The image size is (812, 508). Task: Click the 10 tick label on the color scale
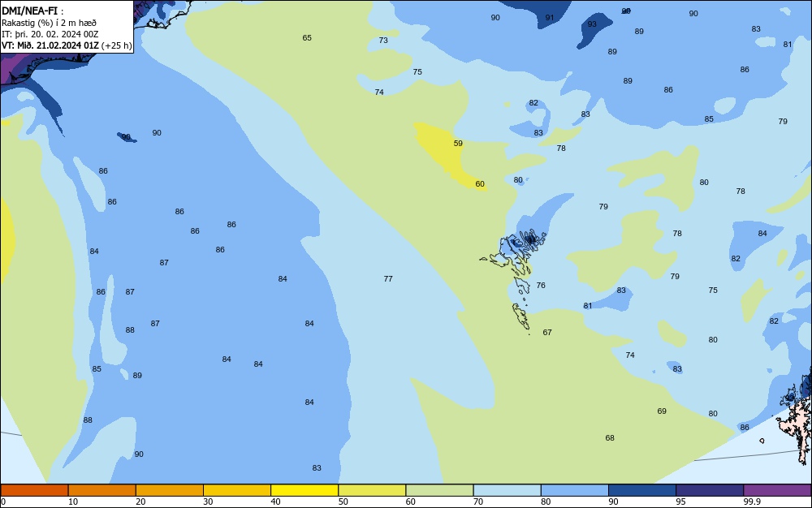tap(73, 502)
